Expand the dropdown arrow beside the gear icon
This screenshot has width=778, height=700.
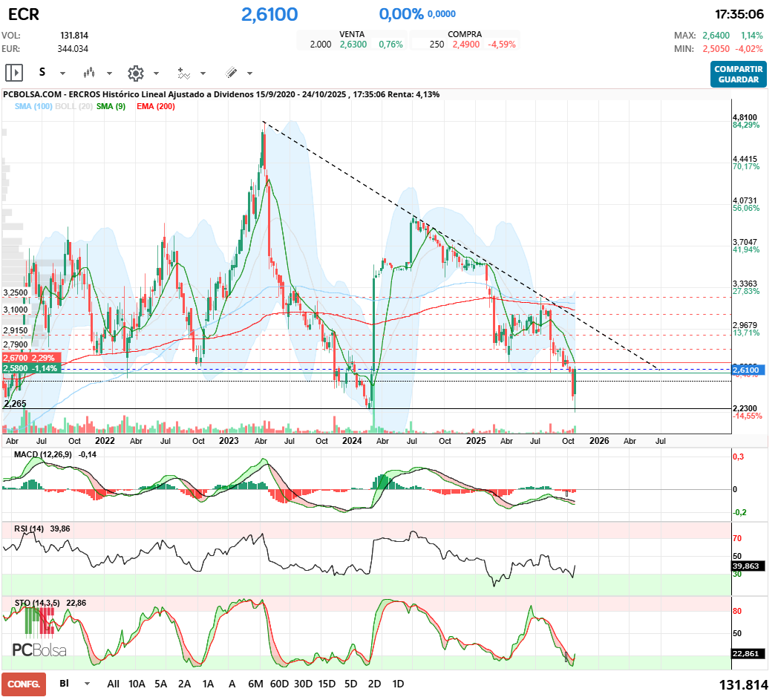point(156,73)
